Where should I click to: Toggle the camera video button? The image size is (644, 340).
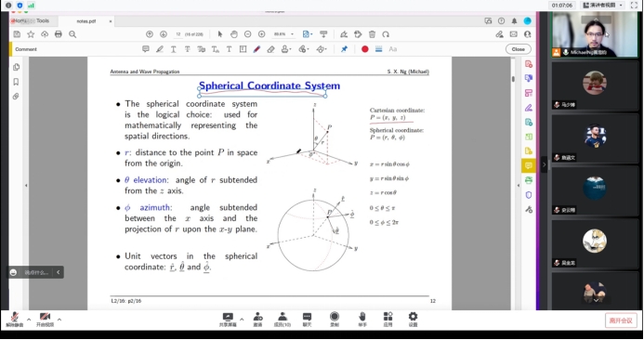45,319
